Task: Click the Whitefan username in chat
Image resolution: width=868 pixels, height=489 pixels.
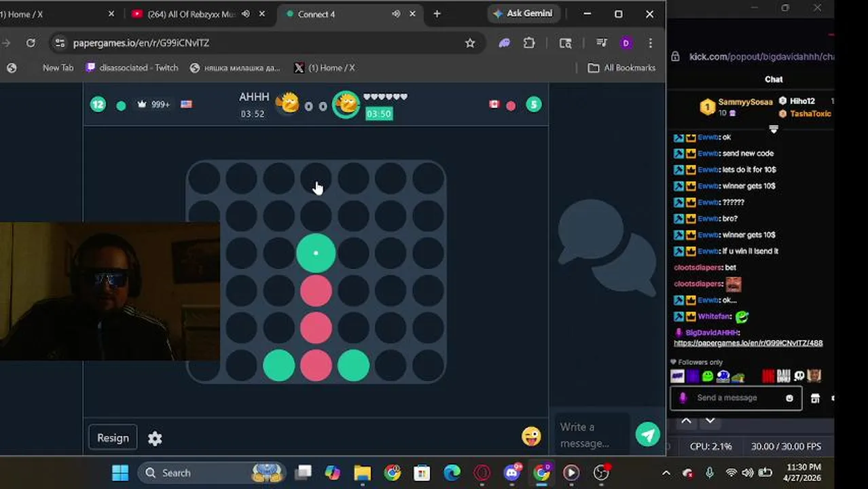Action: (x=714, y=316)
